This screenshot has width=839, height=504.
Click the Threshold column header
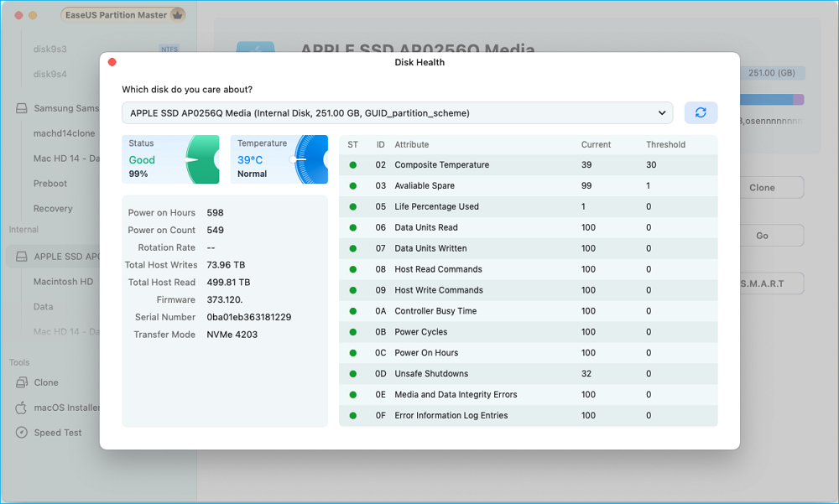(x=665, y=144)
